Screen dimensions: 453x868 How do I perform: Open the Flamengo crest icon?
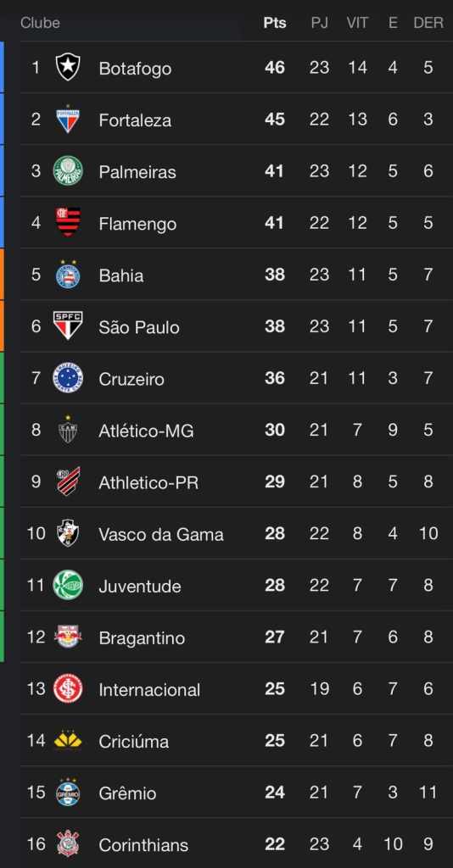click(68, 223)
